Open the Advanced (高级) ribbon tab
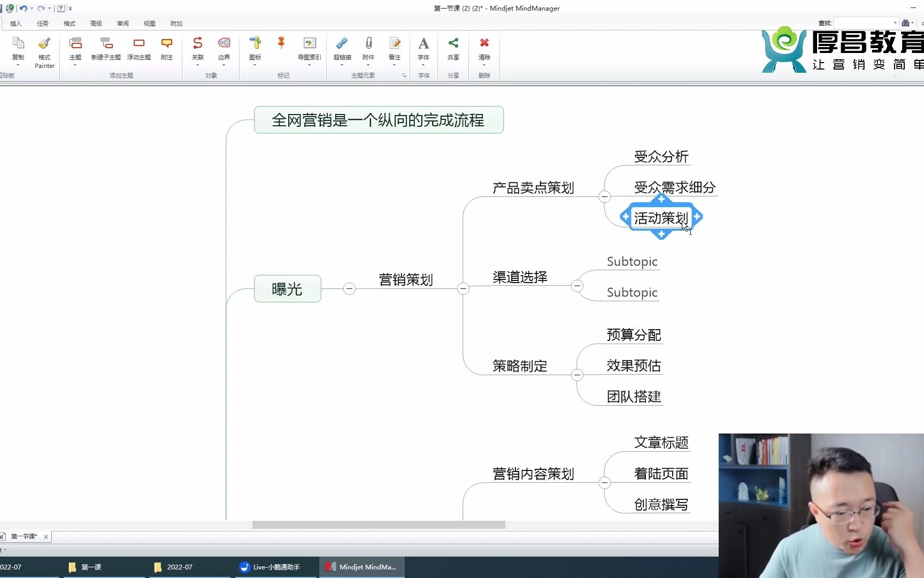This screenshot has width=924, height=578. [96, 24]
